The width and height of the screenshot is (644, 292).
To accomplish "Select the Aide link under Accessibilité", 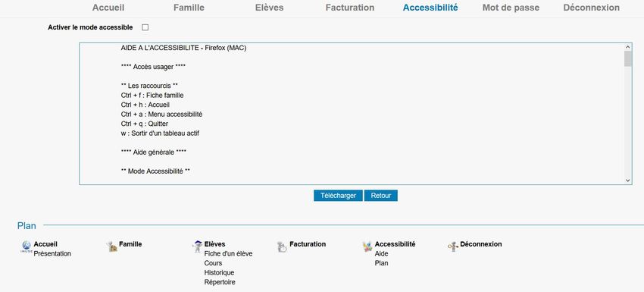I will point(382,254).
